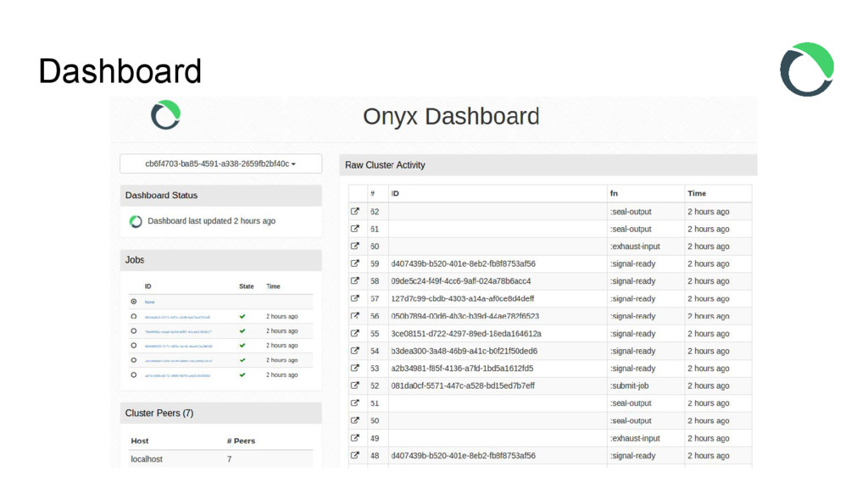The image size is (868, 488).
Task: Open entry 56 external-link icon
Action: coord(355,316)
